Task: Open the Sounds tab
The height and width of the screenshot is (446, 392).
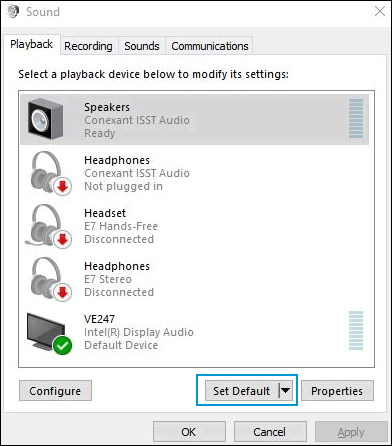Action: click(x=142, y=46)
